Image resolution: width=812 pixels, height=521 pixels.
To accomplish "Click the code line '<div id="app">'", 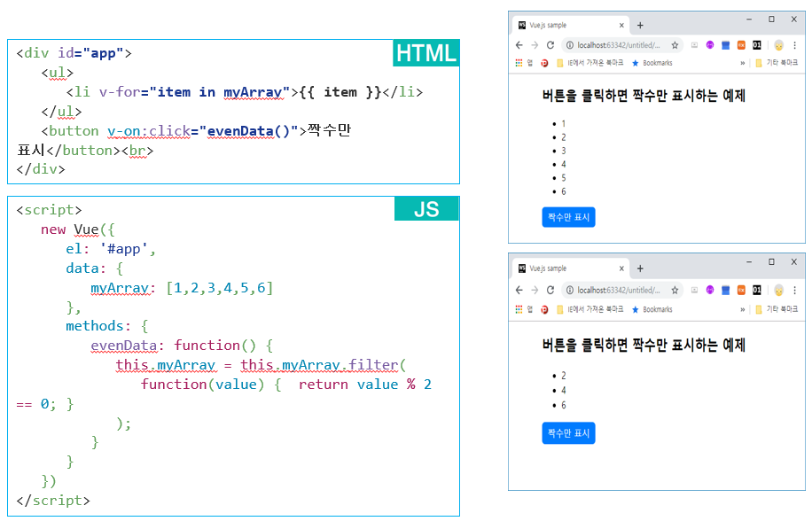I will pyautogui.click(x=74, y=53).
